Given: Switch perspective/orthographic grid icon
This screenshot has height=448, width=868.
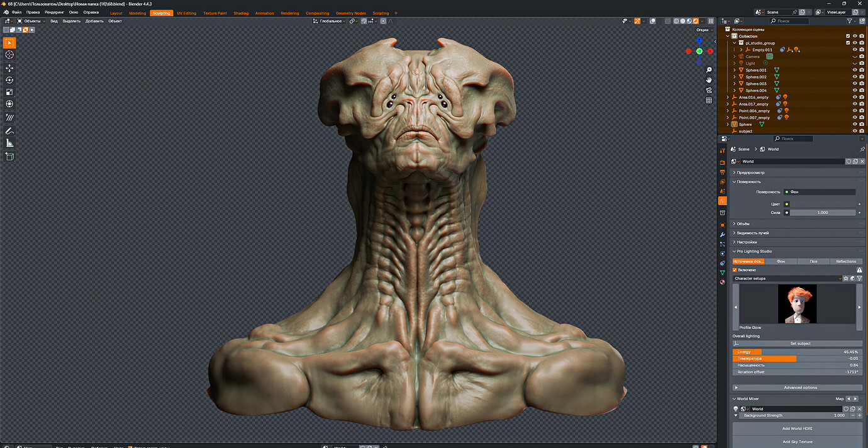Looking at the screenshot, I should [709, 100].
